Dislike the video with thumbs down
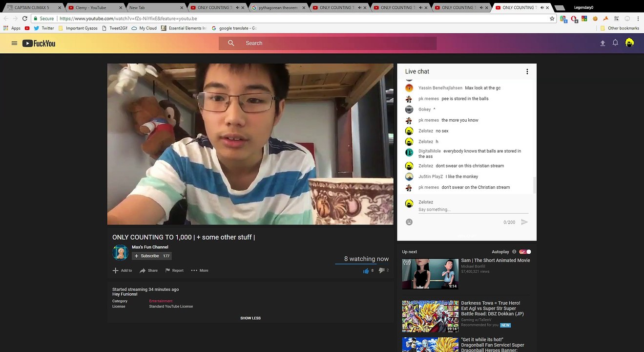This screenshot has height=352, width=644. pos(381,270)
